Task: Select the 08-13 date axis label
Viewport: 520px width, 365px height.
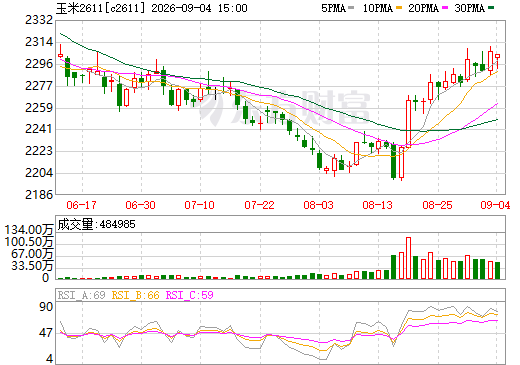Action: 378,205
